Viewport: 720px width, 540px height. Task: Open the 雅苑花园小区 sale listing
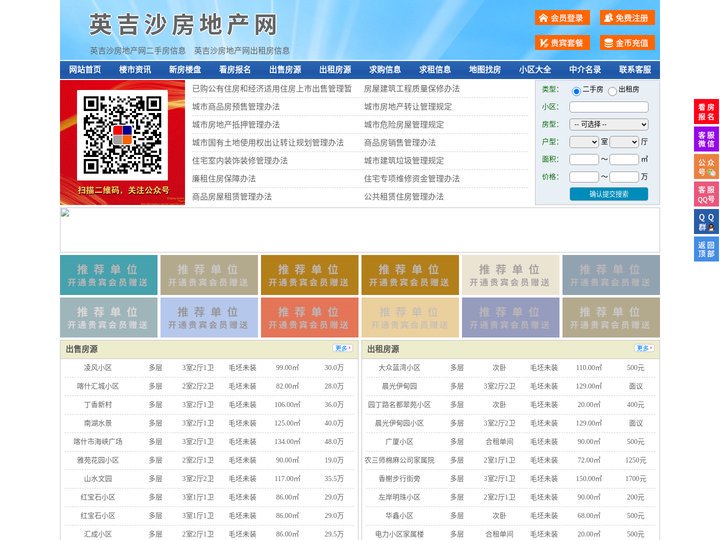coord(98,460)
